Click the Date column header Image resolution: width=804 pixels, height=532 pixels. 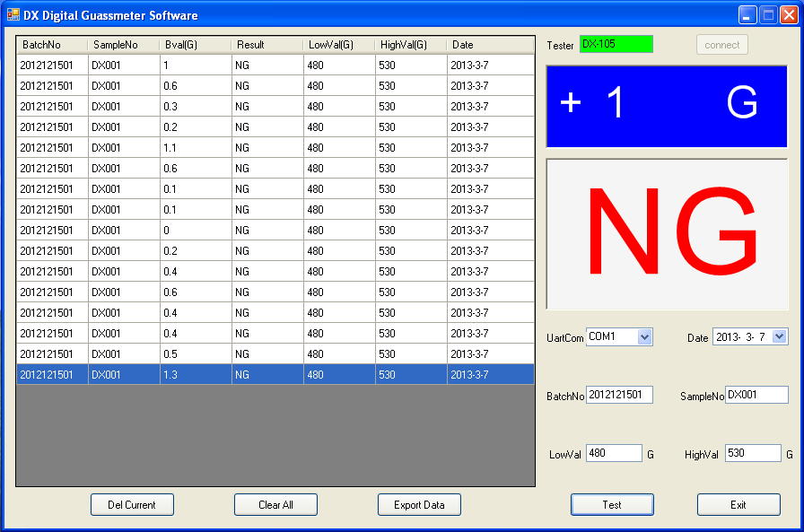(490, 45)
